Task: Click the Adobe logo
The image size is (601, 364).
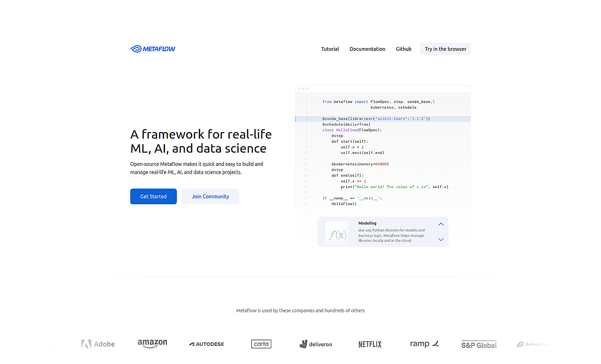Action: tap(98, 344)
